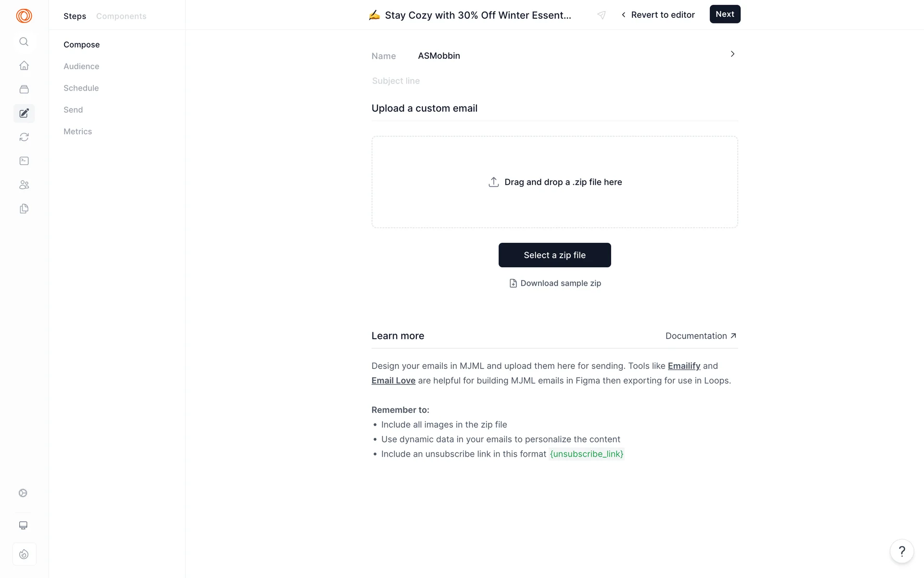Click Select a zip file button

tap(554, 255)
